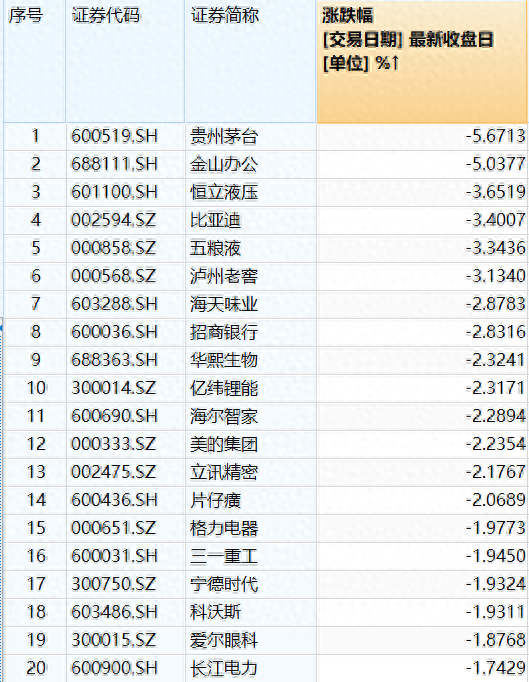The width and height of the screenshot is (529, 682).
Task: Select the 长江电力 name cell
Action: (251, 668)
